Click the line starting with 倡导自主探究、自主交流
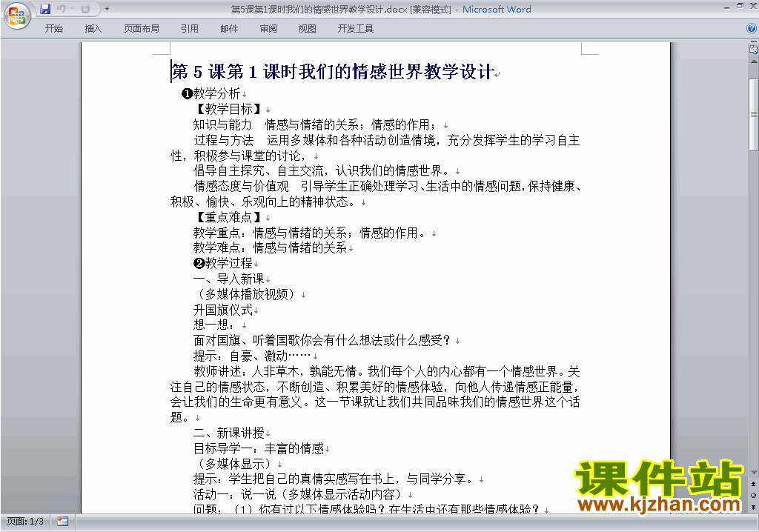Screen dimensions: 759x532 click(323, 170)
